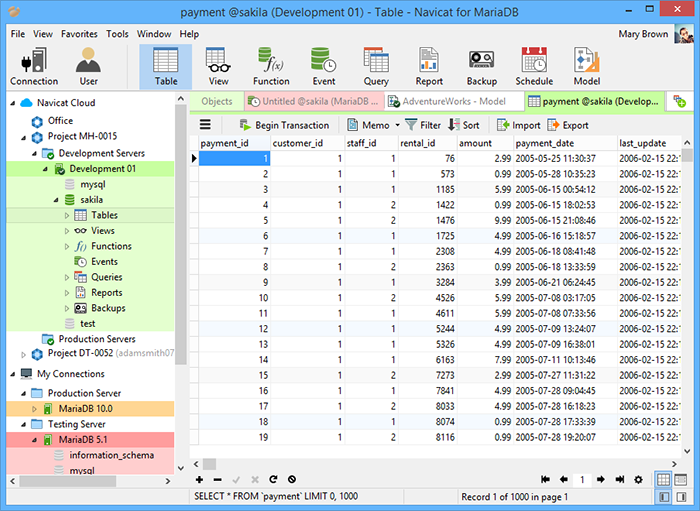Click the sidebar horizontal scrollbar thumb
The height and width of the screenshot is (511, 700).
coord(68,481)
